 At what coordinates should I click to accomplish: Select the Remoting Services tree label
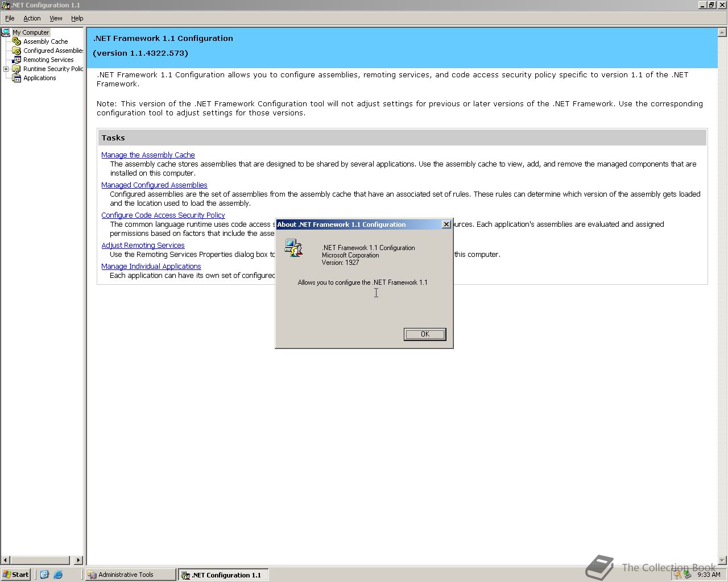coord(48,60)
